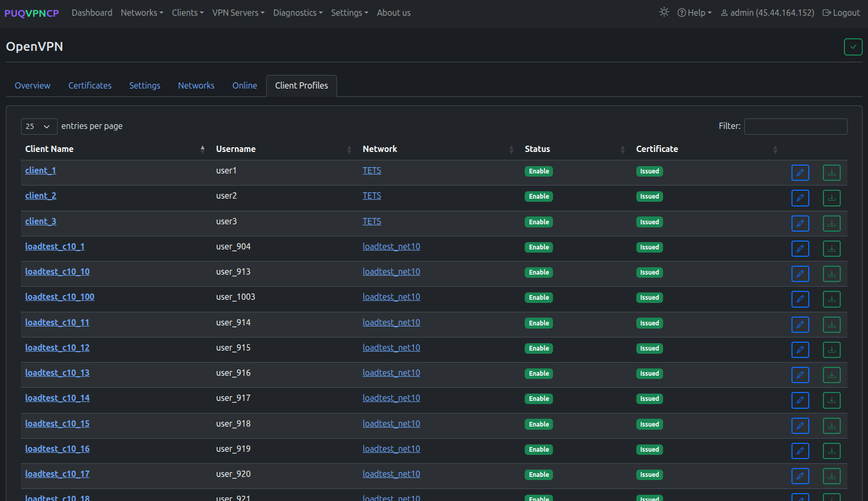Edit the client_2 profile with pencil icon

[800, 198]
